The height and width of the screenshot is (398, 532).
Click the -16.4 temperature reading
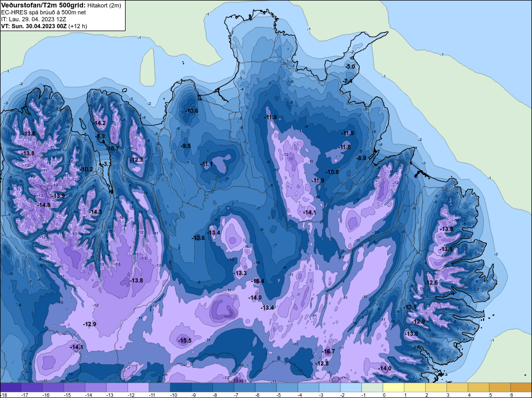pos(258,281)
